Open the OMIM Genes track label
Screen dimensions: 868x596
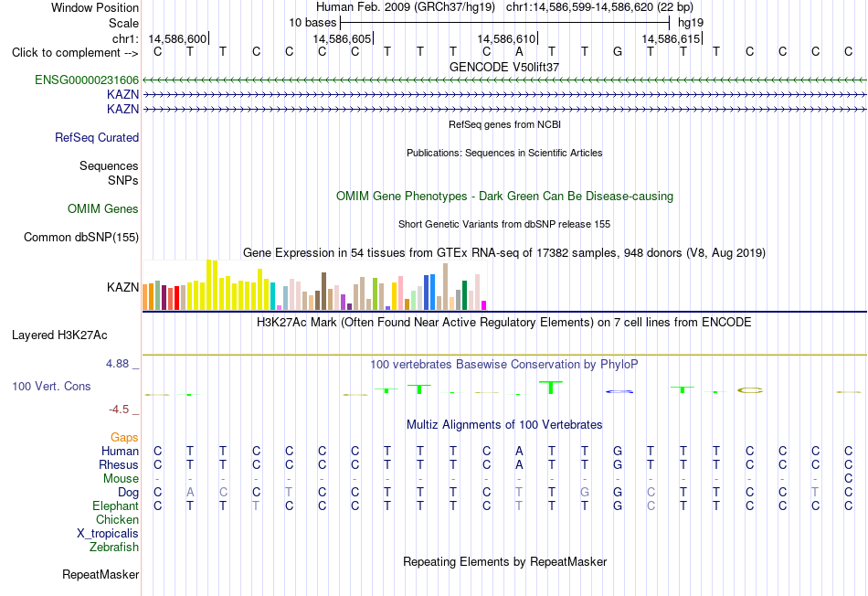pyautogui.click(x=102, y=208)
